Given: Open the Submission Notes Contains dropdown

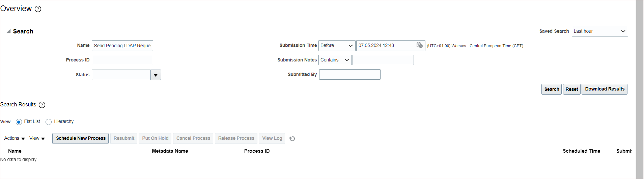Looking at the screenshot, I should (x=335, y=60).
